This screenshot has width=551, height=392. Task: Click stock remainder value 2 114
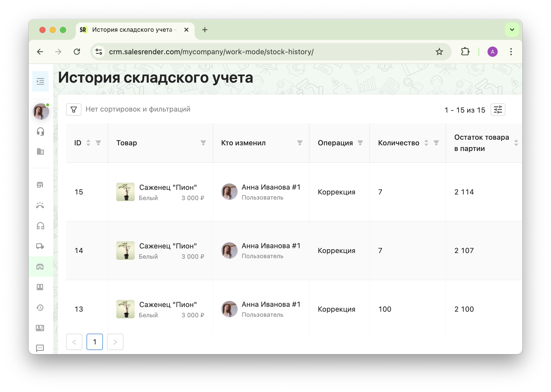tap(464, 192)
